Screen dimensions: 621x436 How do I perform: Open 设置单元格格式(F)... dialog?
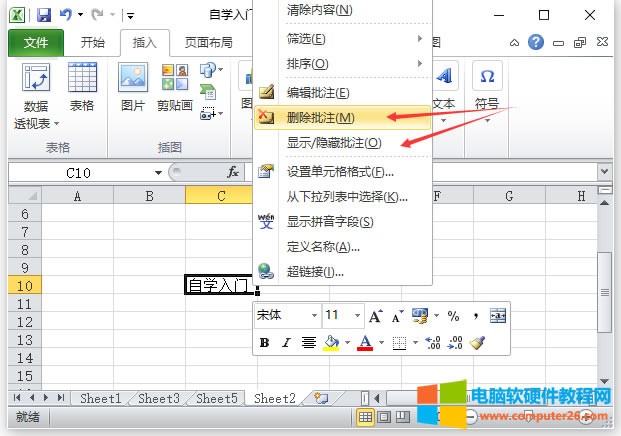pyautogui.click(x=342, y=172)
